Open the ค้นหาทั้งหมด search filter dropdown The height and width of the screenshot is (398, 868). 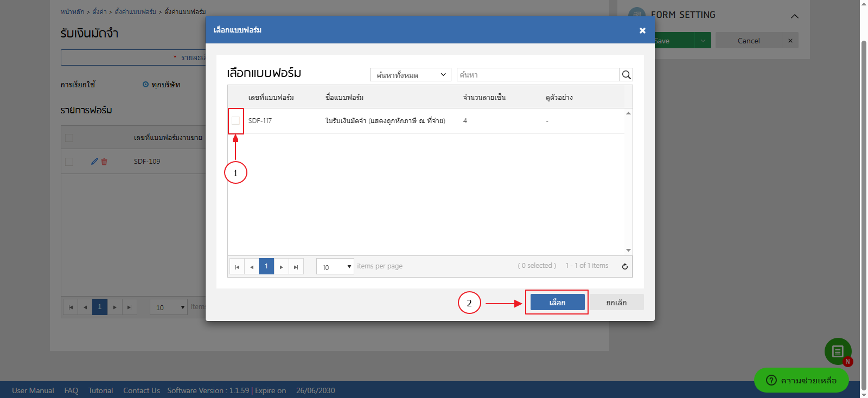coord(410,75)
